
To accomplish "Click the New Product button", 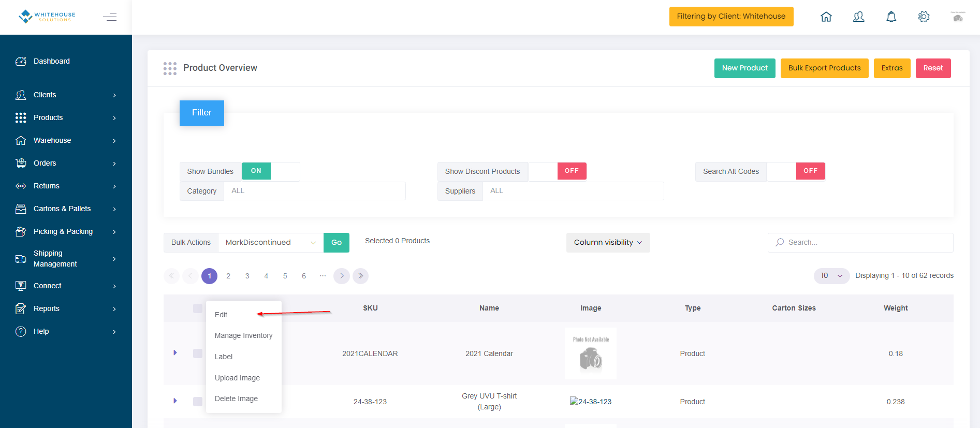I will 744,68.
